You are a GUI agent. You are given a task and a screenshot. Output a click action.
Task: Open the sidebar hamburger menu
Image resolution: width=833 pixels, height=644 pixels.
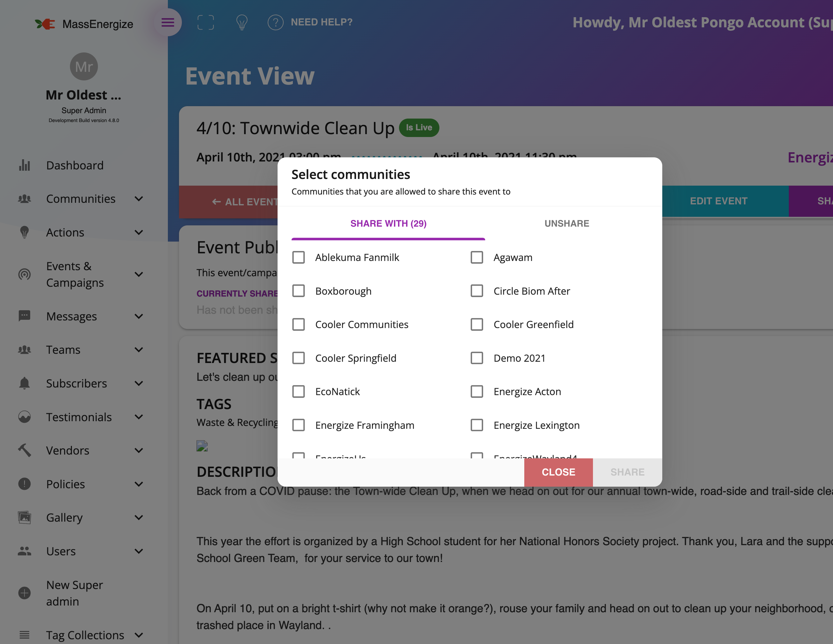click(x=168, y=23)
